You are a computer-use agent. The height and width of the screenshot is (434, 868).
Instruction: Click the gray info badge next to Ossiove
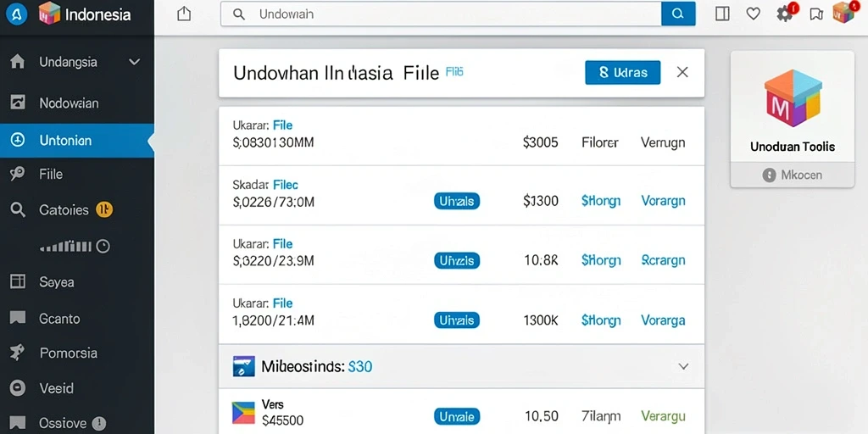[x=98, y=424]
